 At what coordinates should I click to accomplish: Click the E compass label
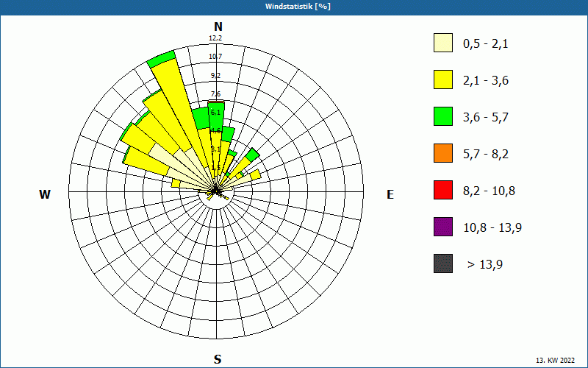390,194
